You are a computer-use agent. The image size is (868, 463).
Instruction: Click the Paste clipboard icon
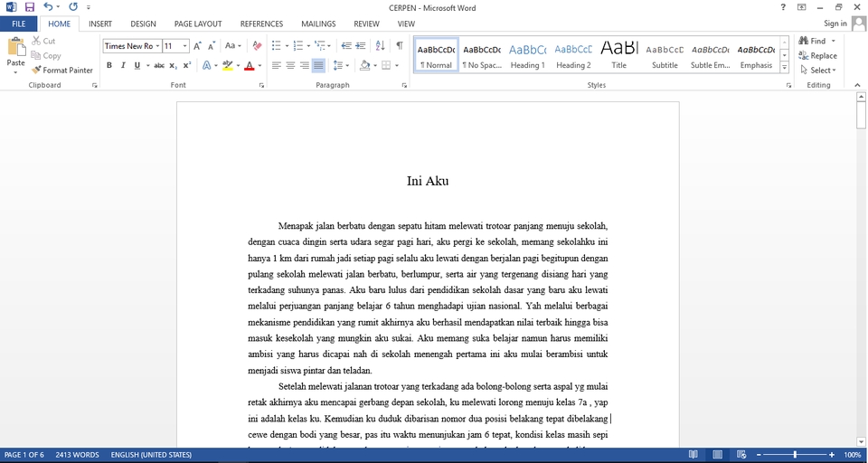16,47
